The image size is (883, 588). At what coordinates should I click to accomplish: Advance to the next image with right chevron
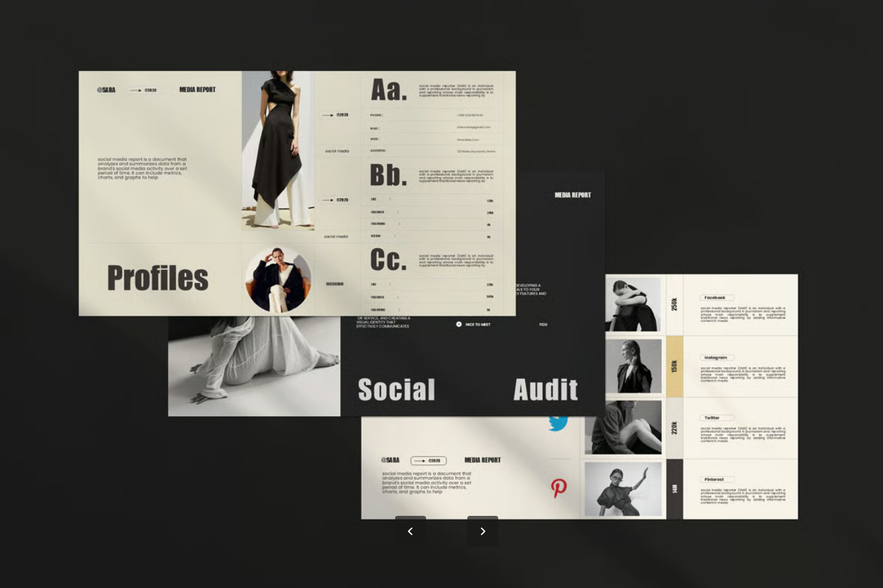[483, 531]
